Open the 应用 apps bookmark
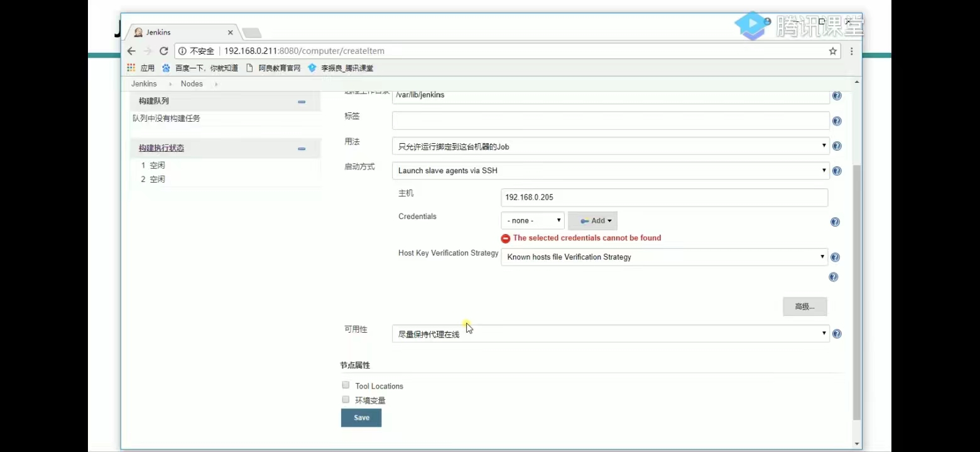This screenshot has height=452, width=980. pos(141,68)
